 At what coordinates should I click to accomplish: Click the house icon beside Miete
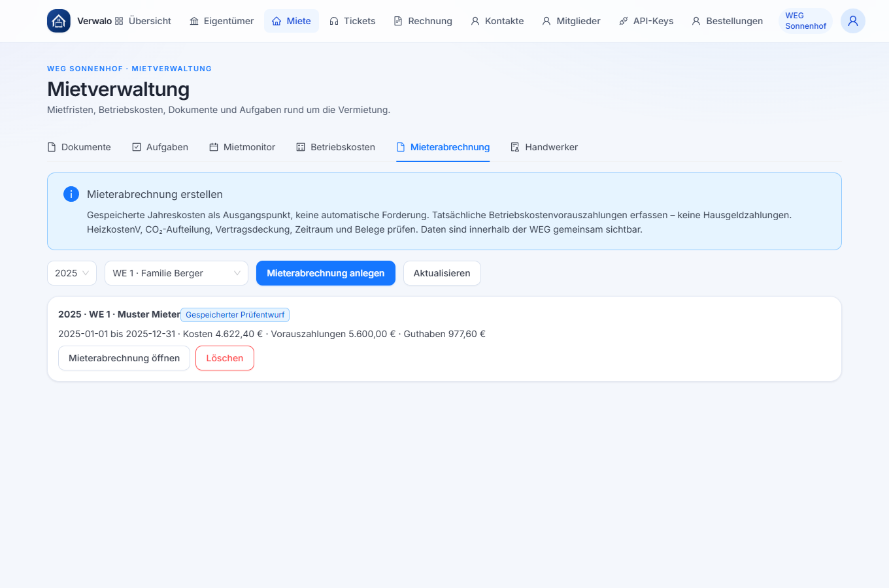(277, 21)
